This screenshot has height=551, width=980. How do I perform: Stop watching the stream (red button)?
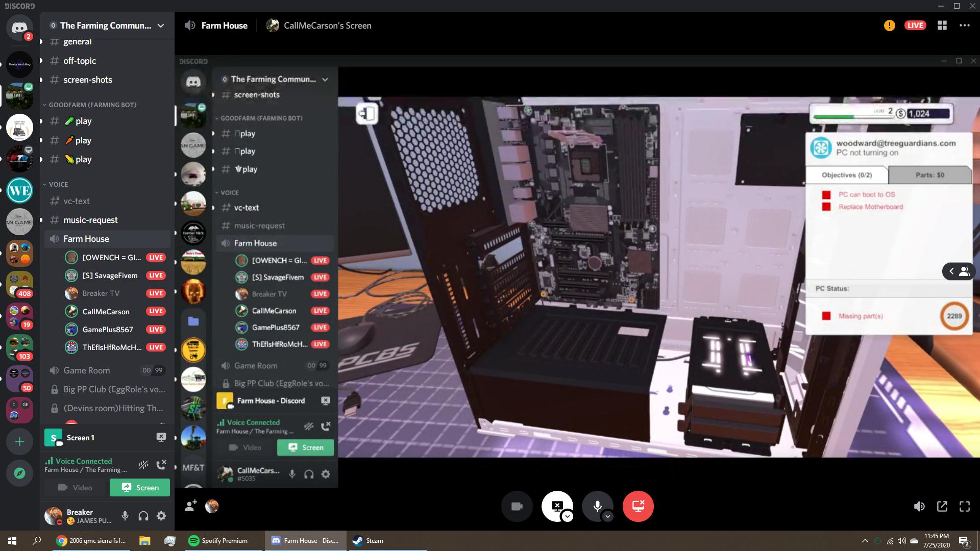(x=638, y=506)
